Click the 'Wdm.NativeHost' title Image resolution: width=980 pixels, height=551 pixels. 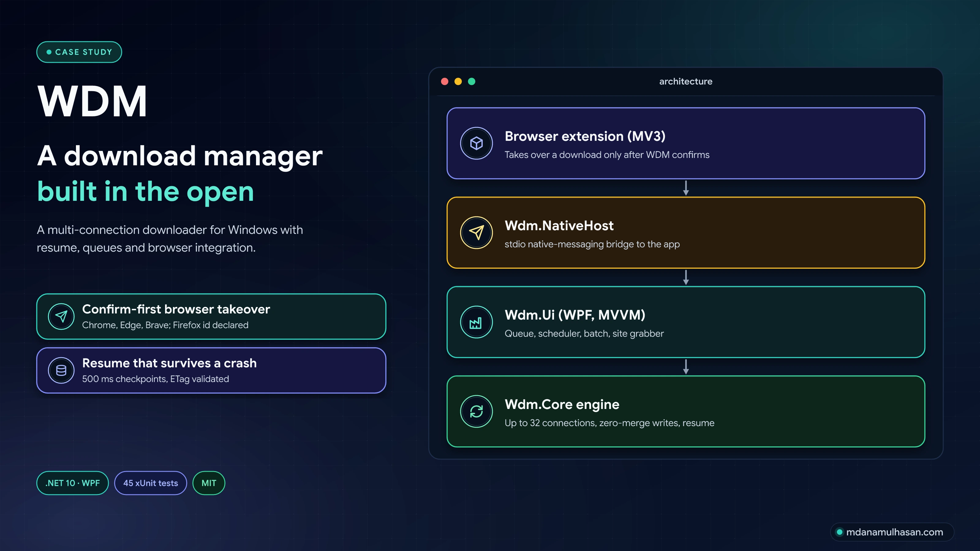(559, 226)
